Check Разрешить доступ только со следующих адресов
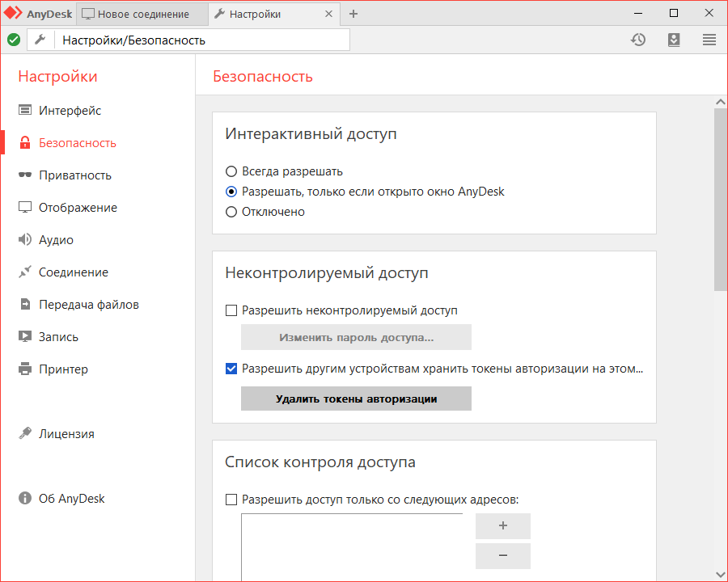This screenshot has width=728, height=582. (x=231, y=500)
